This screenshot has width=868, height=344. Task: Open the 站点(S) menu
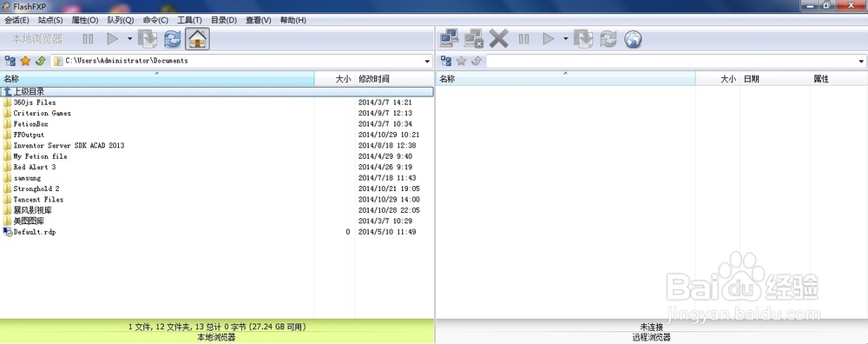[50, 20]
